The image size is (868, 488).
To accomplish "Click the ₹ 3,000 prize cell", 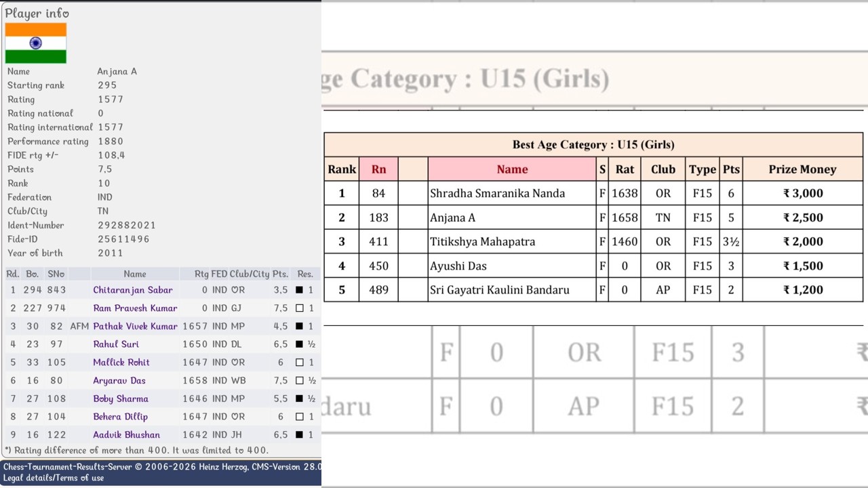I will click(x=803, y=193).
